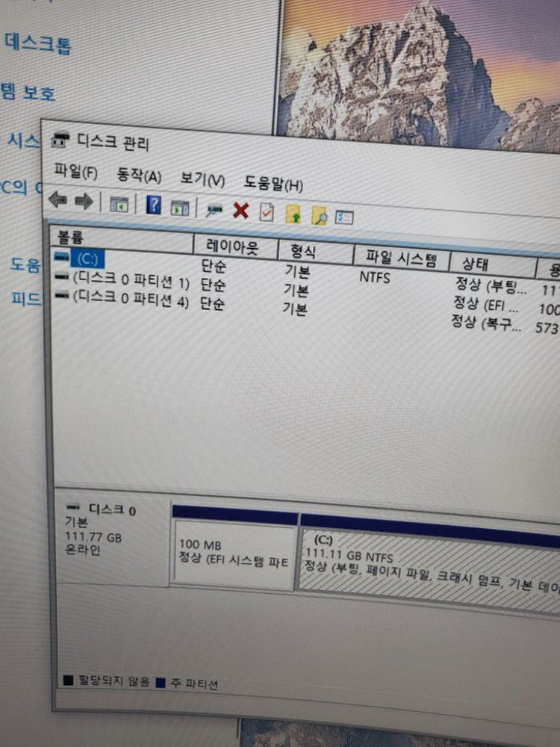The height and width of the screenshot is (747, 560).
Task: Select the (C:) volume in the list
Action: 87,258
